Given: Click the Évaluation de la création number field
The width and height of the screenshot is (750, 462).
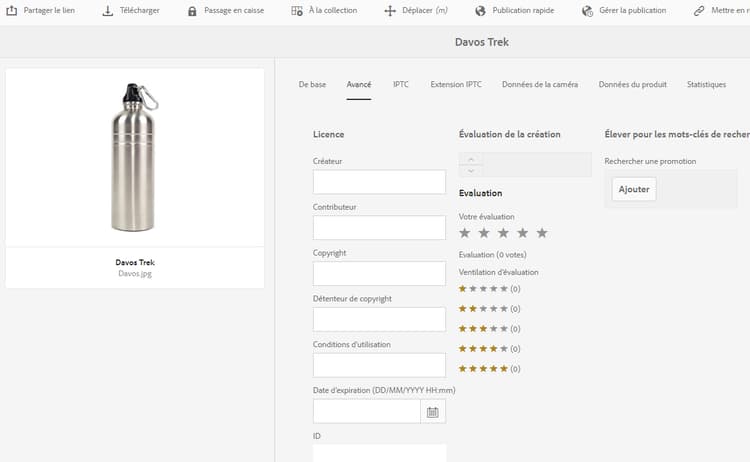Looking at the screenshot, I should click(537, 165).
